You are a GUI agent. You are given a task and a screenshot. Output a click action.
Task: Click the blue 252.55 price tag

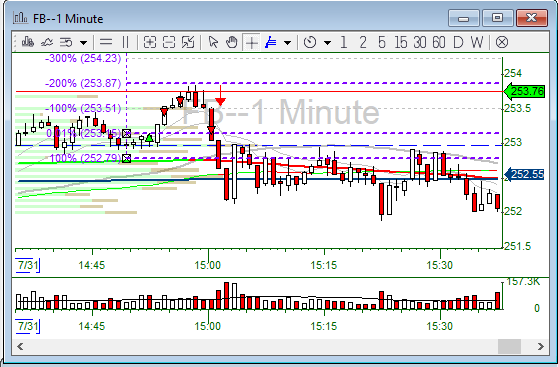(x=525, y=174)
